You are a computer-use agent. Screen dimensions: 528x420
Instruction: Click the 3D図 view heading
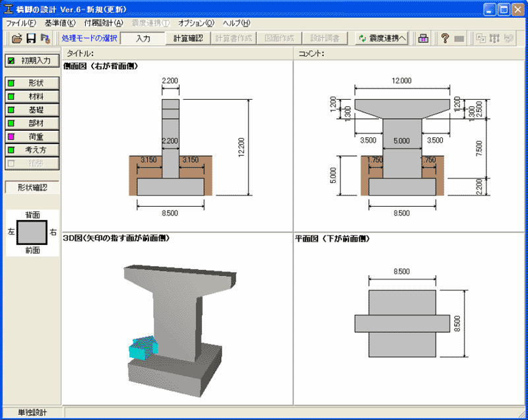[116, 238]
